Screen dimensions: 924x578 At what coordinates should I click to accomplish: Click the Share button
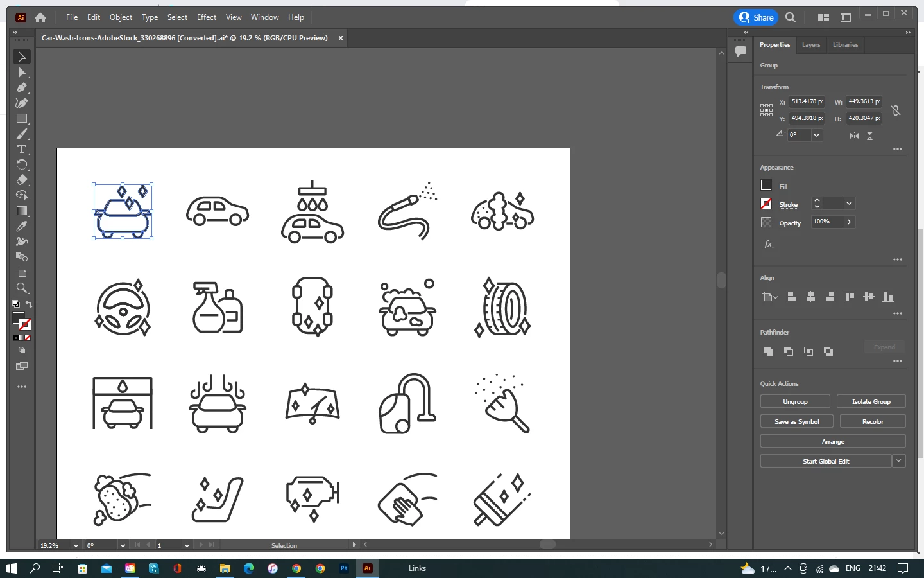(756, 17)
